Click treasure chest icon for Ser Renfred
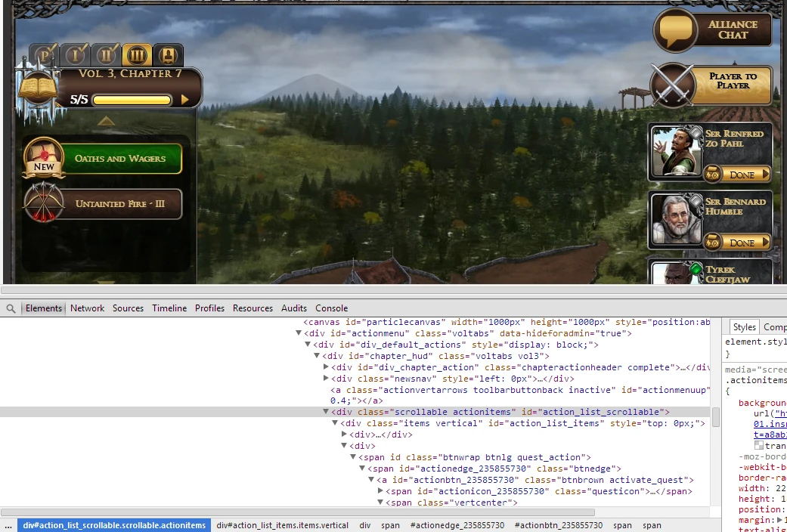 (711, 174)
